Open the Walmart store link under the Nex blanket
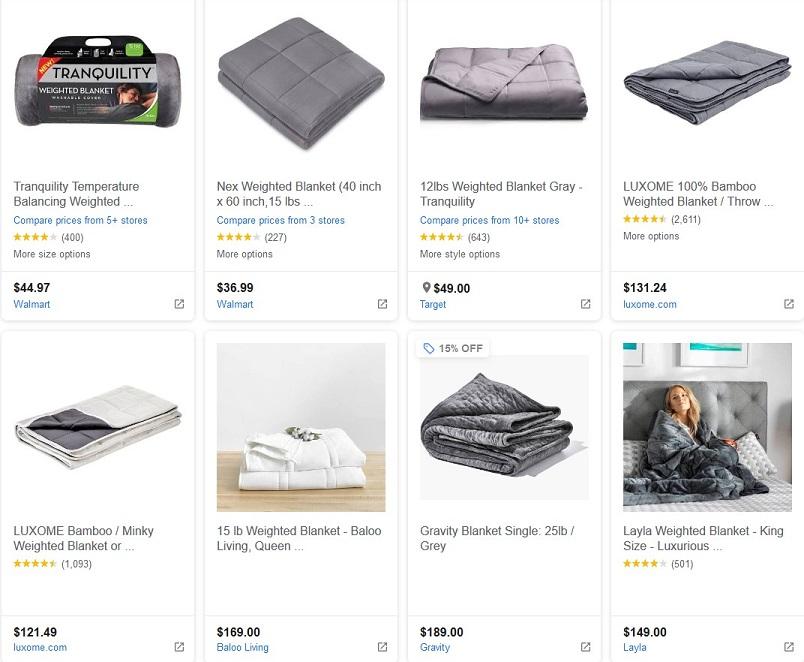This screenshot has height=662, width=804. (235, 304)
